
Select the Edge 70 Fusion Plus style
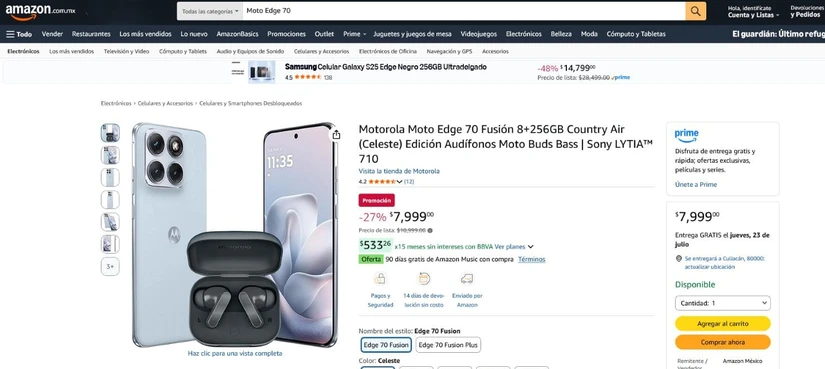coord(448,345)
